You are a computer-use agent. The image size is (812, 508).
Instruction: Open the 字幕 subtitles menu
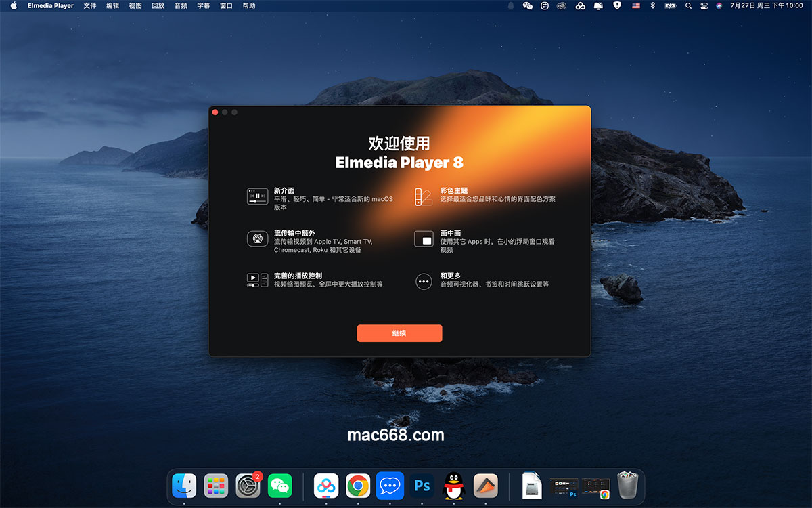click(203, 5)
